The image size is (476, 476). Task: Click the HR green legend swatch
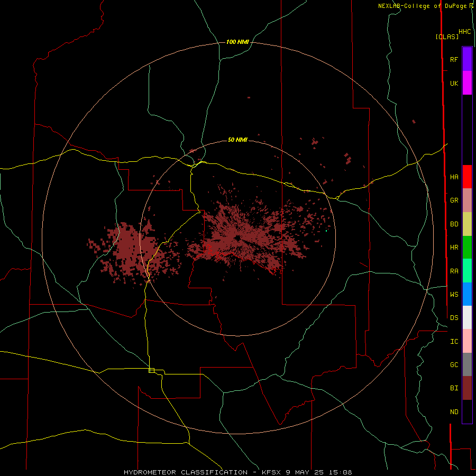[x=467, y=248]
